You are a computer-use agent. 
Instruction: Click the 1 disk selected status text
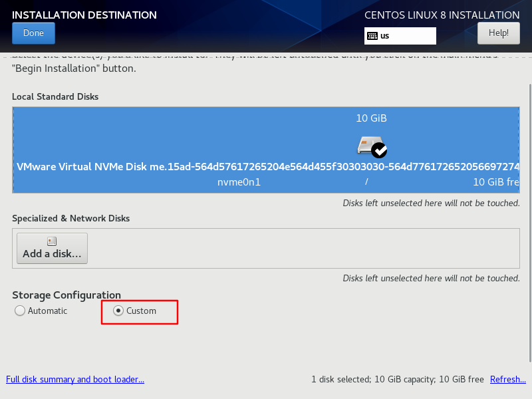[x=398, y=379]
